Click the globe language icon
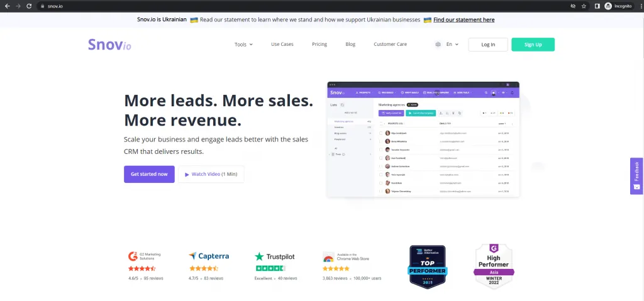 coord(438,45)
